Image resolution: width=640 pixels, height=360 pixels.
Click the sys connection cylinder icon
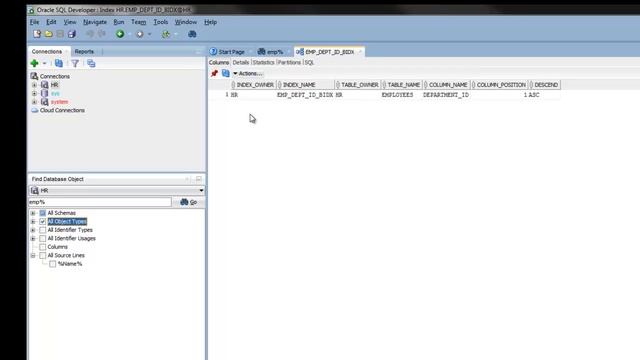[x=44, y=93]
